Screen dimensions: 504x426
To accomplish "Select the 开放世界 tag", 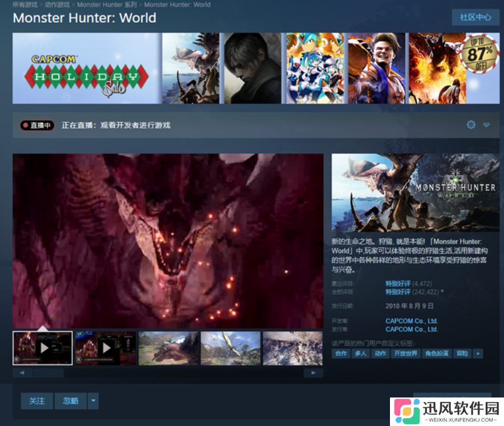I will [406, 354].
